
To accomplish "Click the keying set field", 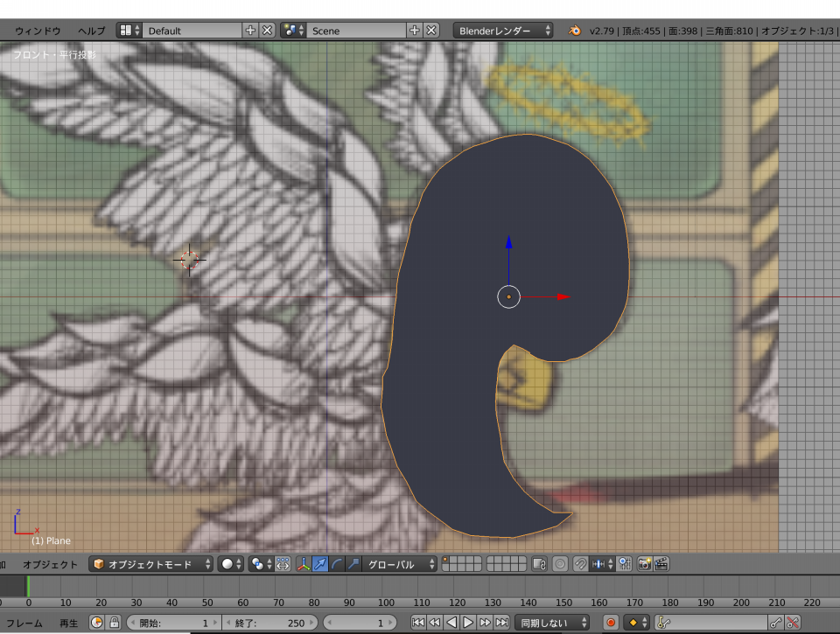I will (711, 623).
